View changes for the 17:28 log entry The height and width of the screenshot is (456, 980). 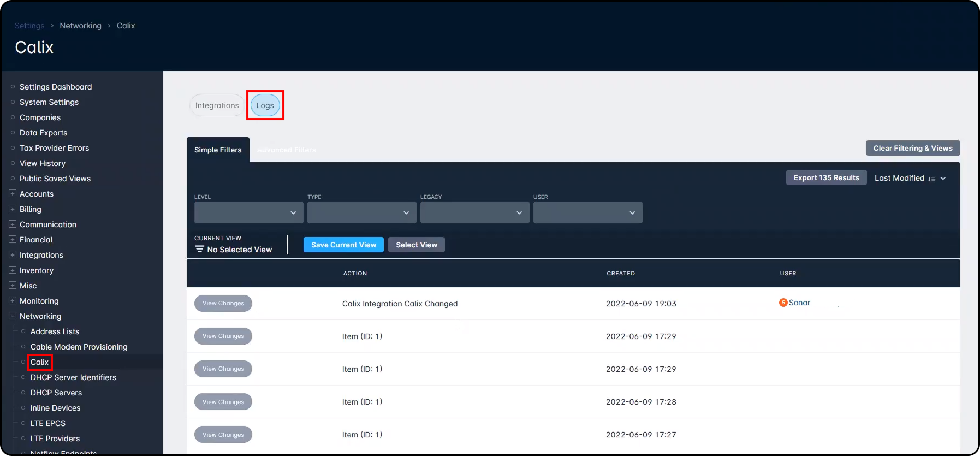(223, 402)
